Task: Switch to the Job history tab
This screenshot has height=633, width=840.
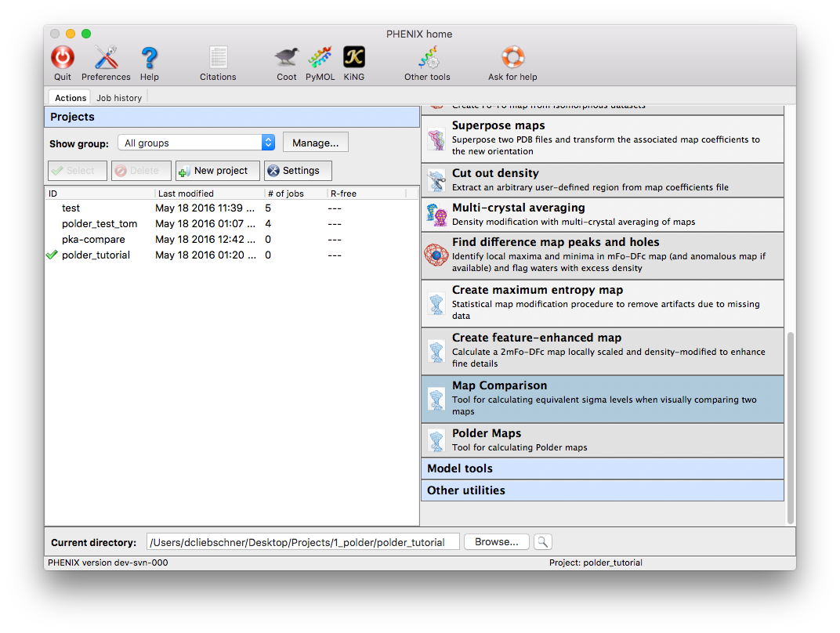Action: (119, 98)
